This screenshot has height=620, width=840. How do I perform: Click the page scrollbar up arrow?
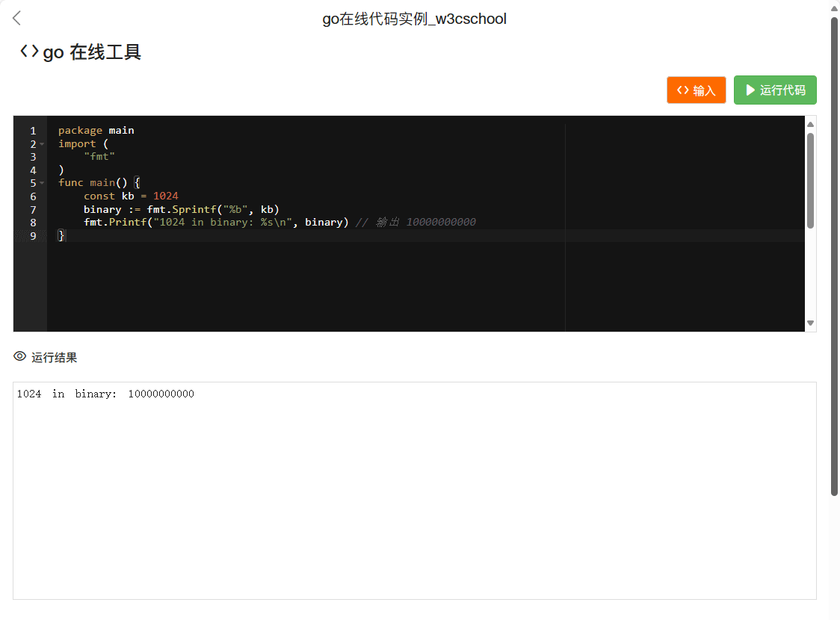click(834, 7)
